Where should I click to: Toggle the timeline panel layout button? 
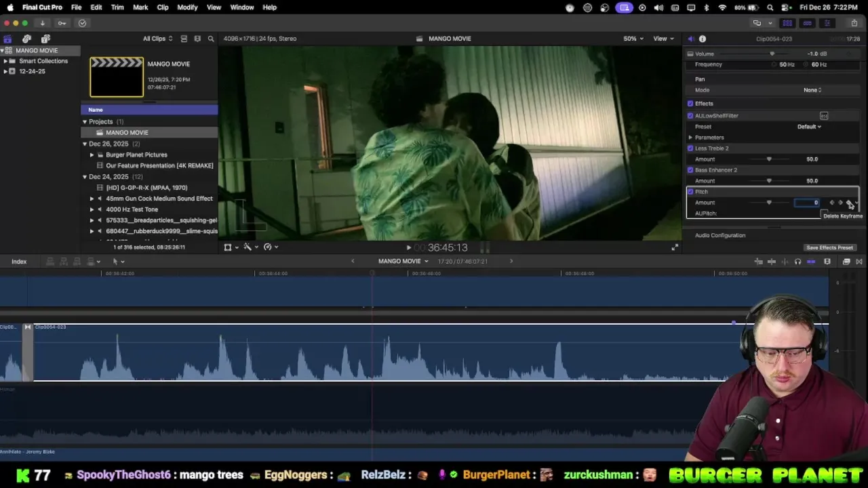807,23
